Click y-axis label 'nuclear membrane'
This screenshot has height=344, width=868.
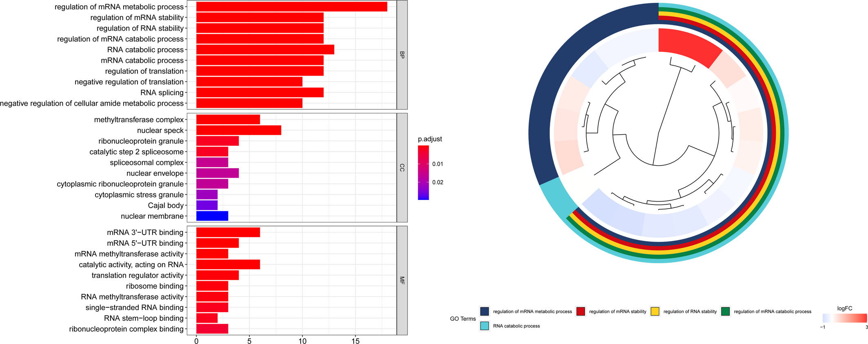coord(153,216)
